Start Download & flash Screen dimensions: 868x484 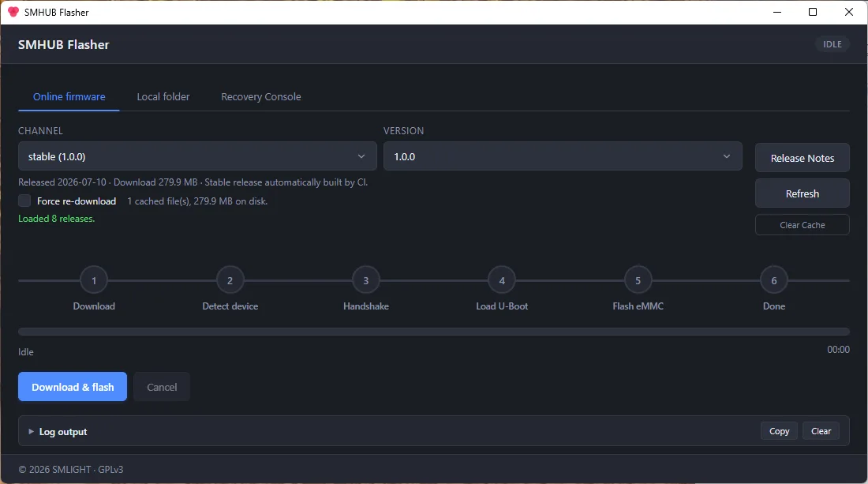[73, 387]
